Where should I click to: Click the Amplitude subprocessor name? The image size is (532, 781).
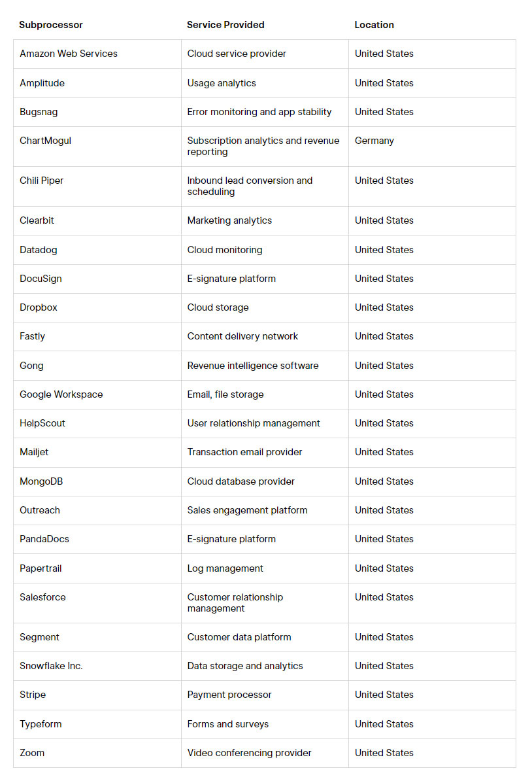tap(42, 83)
